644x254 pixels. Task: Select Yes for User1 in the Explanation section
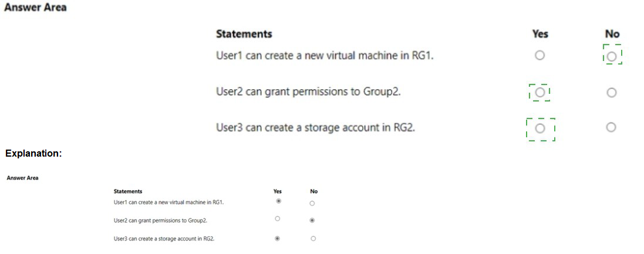click(278, 201)
